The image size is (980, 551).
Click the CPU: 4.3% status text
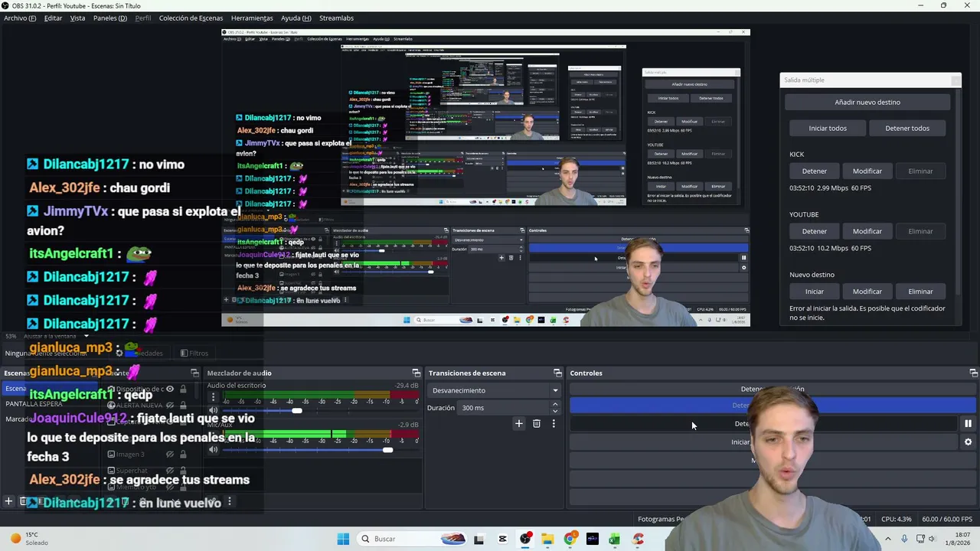click(x=897, y=520)
